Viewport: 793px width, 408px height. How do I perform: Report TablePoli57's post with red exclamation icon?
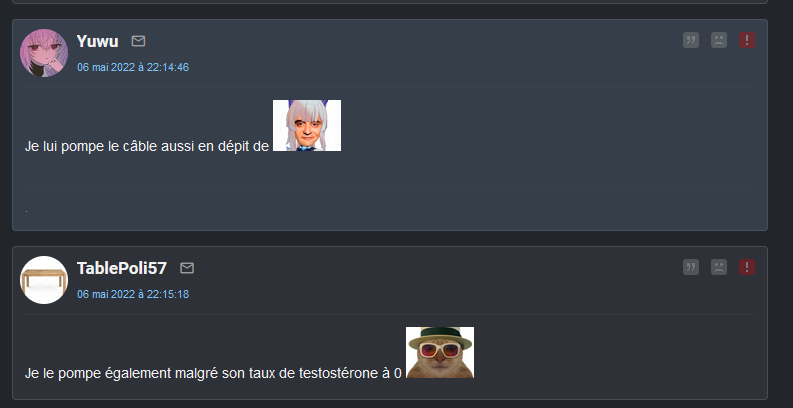click(746, 267)
